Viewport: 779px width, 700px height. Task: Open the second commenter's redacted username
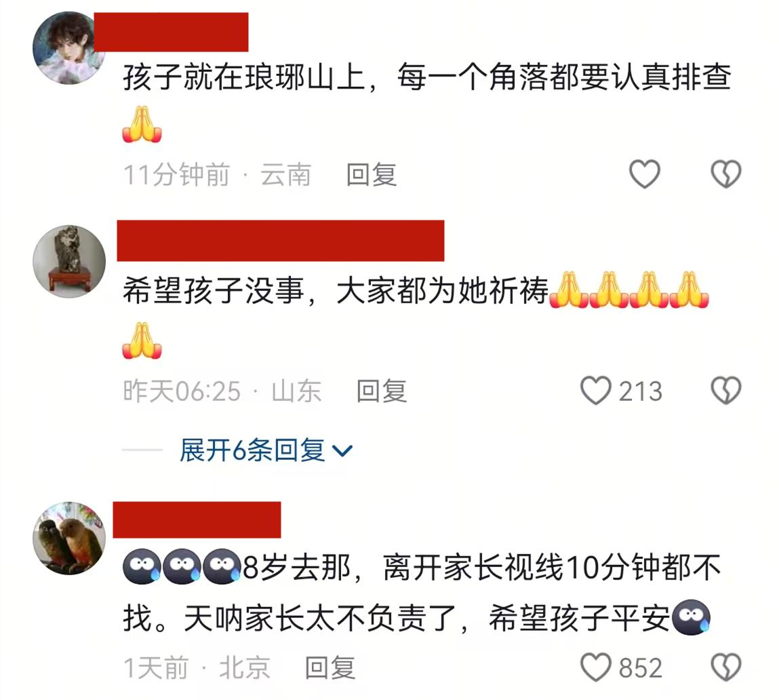coord(281,241)
